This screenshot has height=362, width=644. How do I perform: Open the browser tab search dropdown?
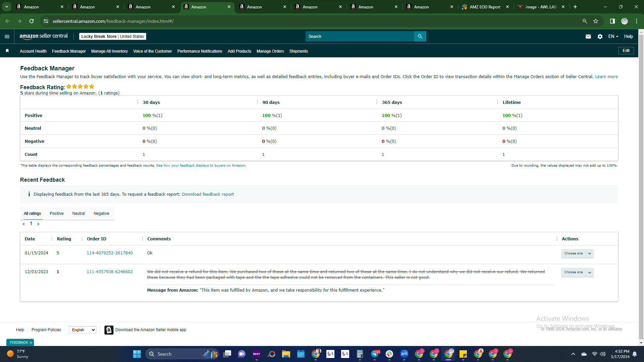point(7,7)
